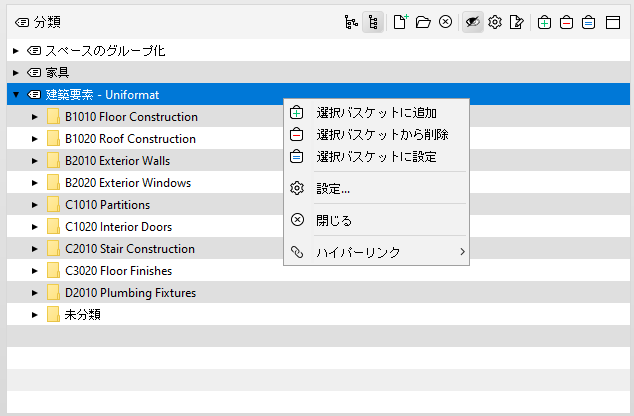The image size is (634, 416).
Task: Select C1020 Interior Doors item
Action: (118, 227)
